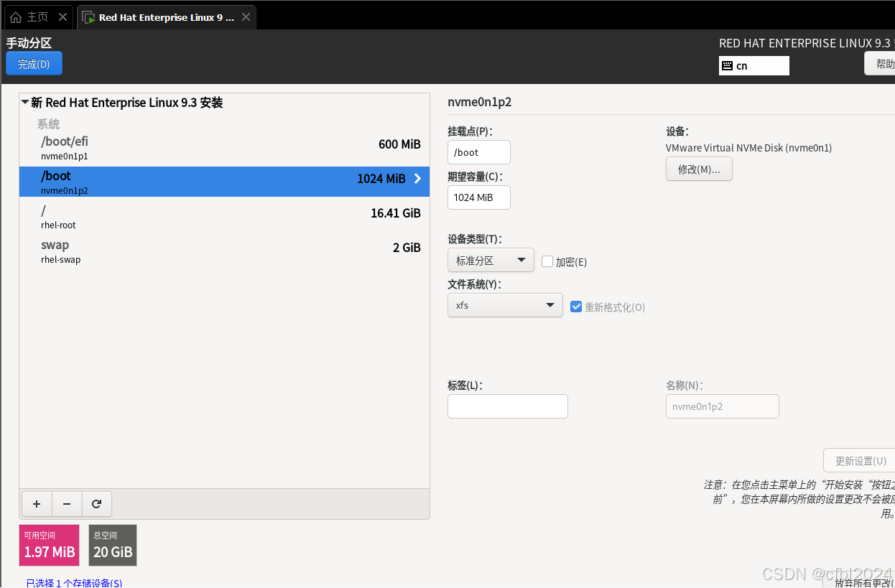Click the 16.41 GiB size of root

[396, 213]
